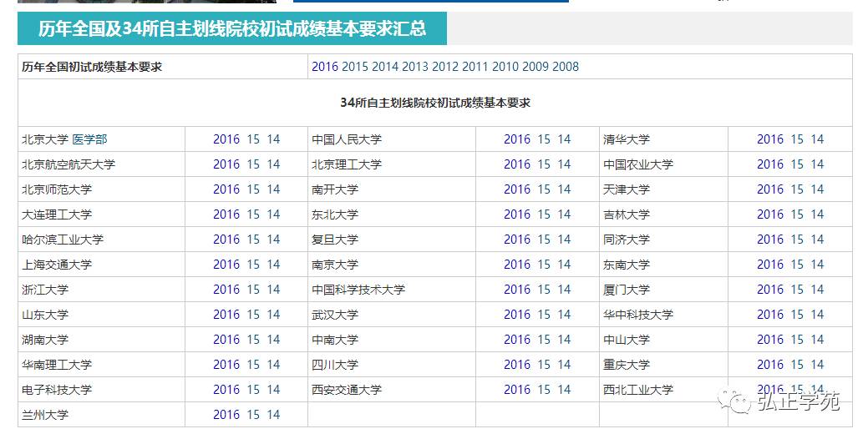Open the 15 link for 天津大学
The height and width of the screenshot is (439, 868).
click(x=797, y=189)
